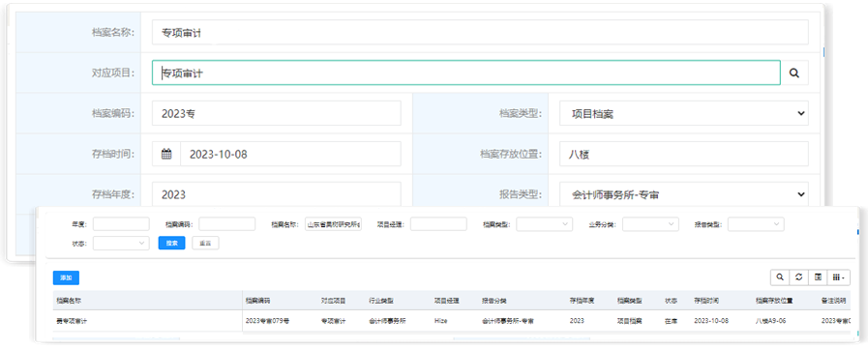Click the 存档时间 date field 2023-10-08
Viewport: 868px width, 349px height.
tap(290, 155)
